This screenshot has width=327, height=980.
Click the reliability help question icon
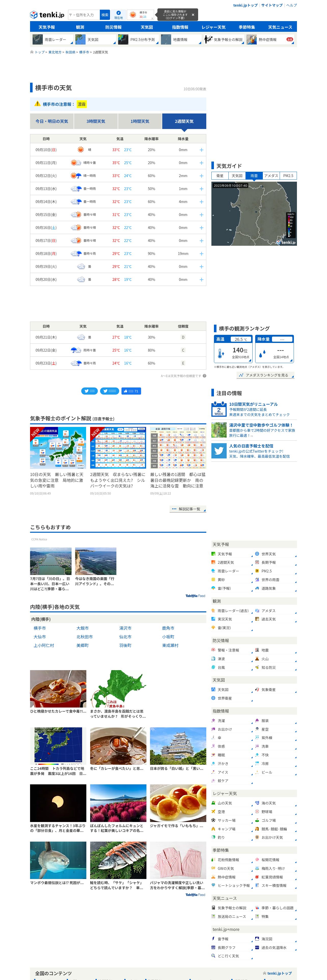pos(205,376)
